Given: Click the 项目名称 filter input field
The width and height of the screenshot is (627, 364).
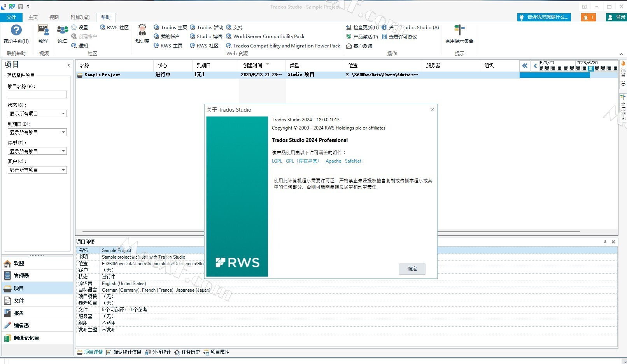Looking at the screenshot, I should 37,94.
